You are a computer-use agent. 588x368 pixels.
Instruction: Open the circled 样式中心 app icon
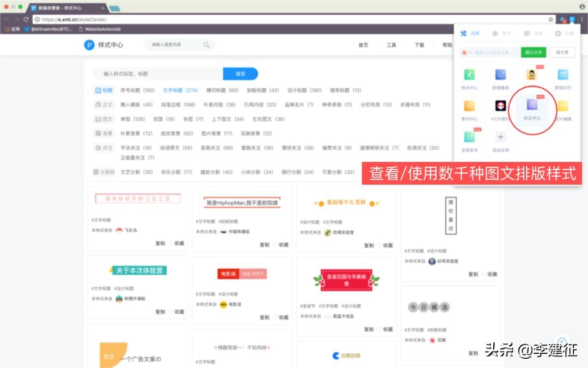[x=532, y=105]
